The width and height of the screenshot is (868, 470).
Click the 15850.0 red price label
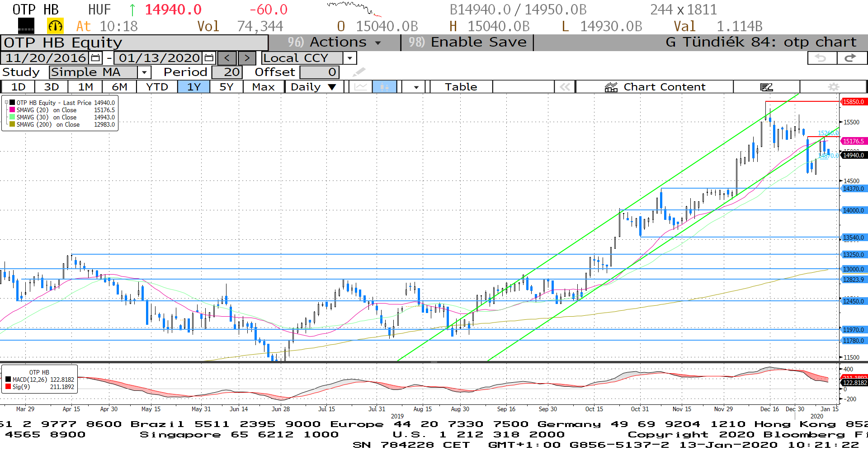coord(853,102)
